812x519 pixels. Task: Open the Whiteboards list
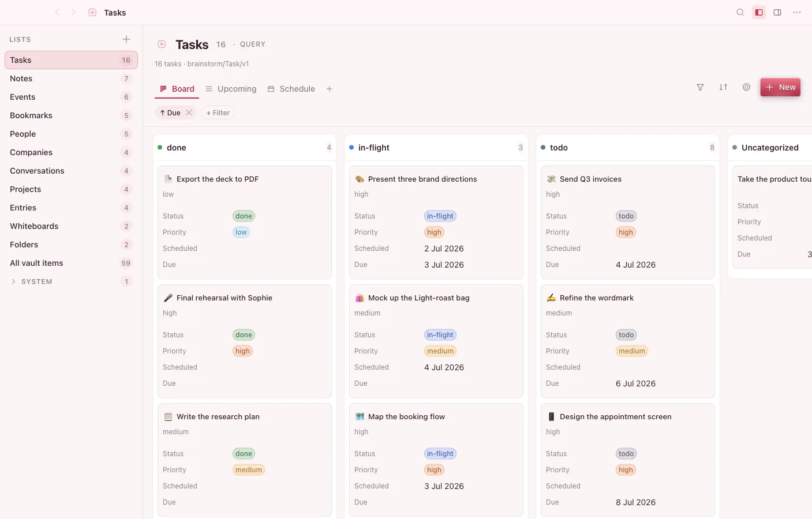[71, 226]
